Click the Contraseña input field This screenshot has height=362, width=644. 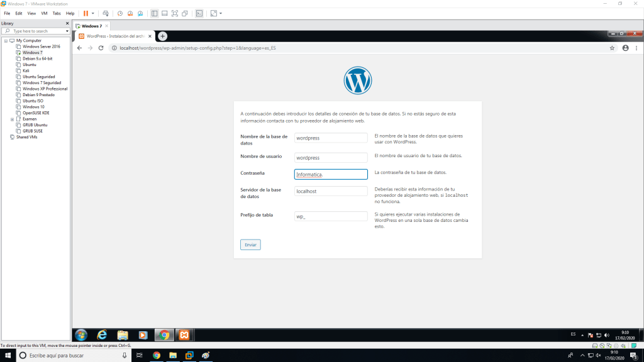pyautogui.click(x=331, y=175)
